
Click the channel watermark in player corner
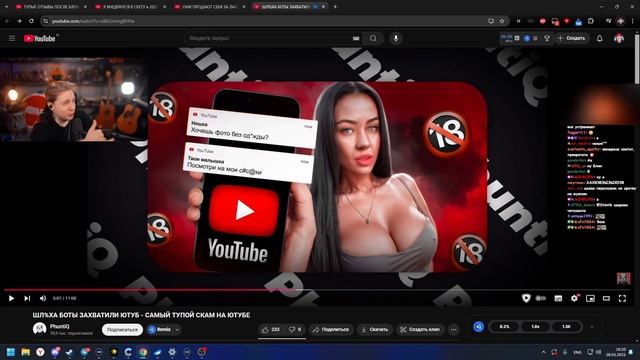[623, 278]
